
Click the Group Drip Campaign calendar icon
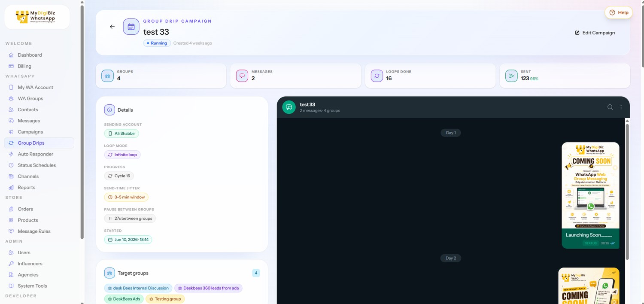pyautogui.click(x=131, y=27)
